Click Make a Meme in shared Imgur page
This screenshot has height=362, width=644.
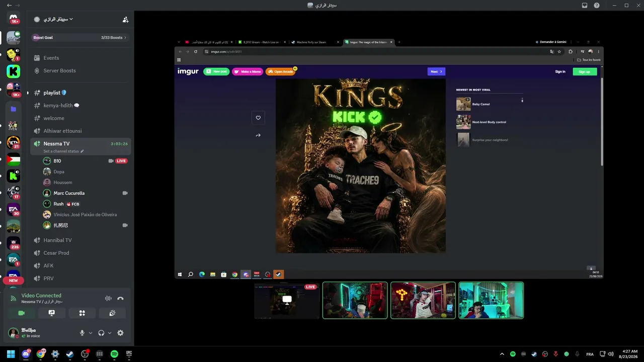[x=247, y=71]
